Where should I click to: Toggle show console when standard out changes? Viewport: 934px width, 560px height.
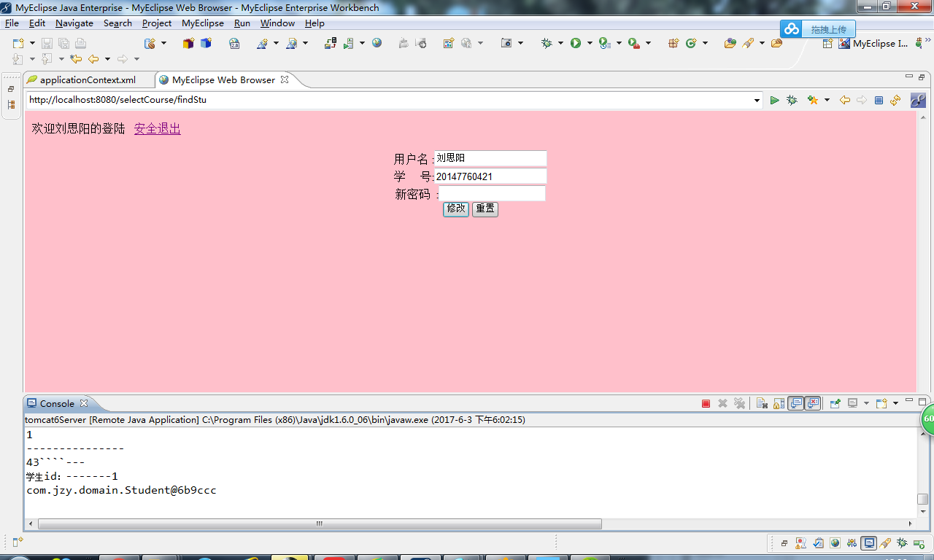795,402
